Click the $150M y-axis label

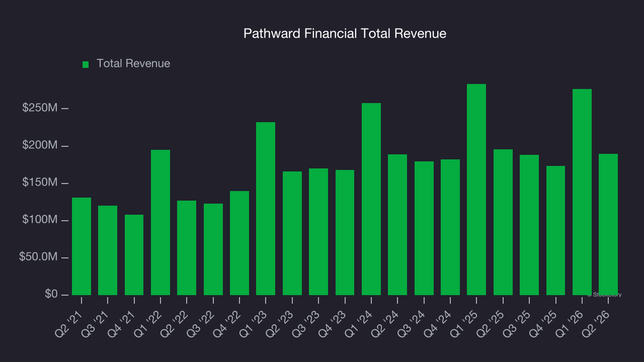[40, 183]
